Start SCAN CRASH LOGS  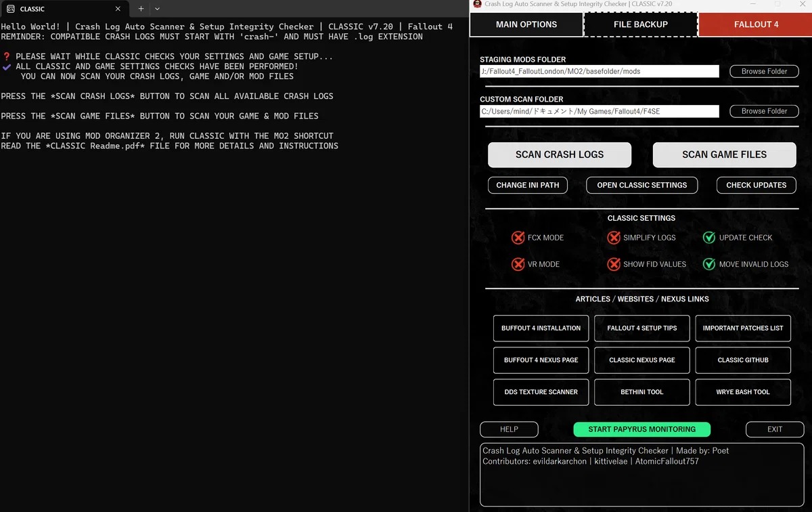(x=560, y=154)
